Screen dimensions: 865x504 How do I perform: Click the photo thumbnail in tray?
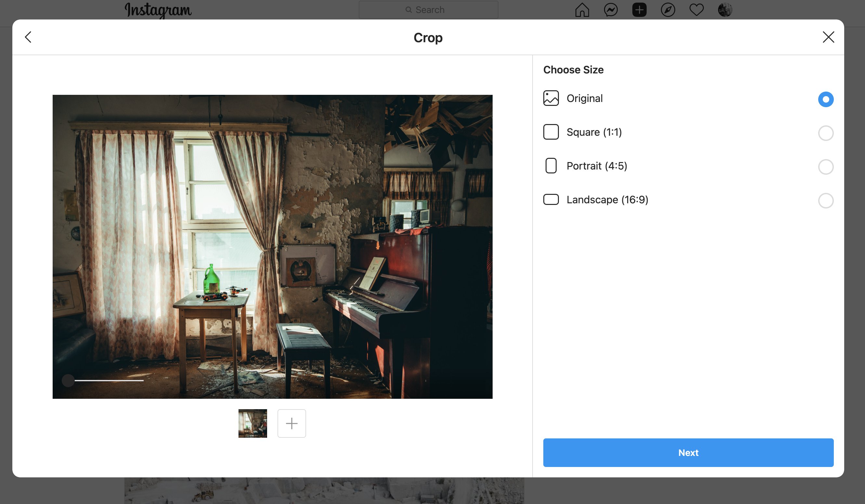click(x=253, y=423)
